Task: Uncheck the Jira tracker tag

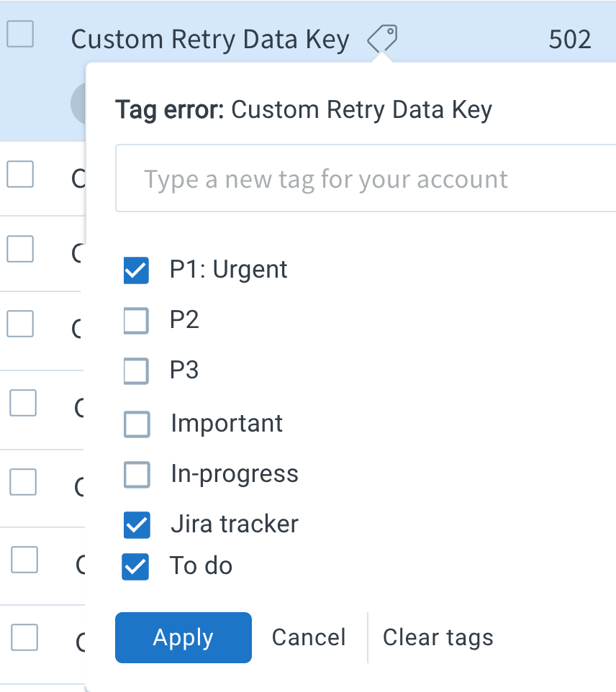Action: coord(136,525)
